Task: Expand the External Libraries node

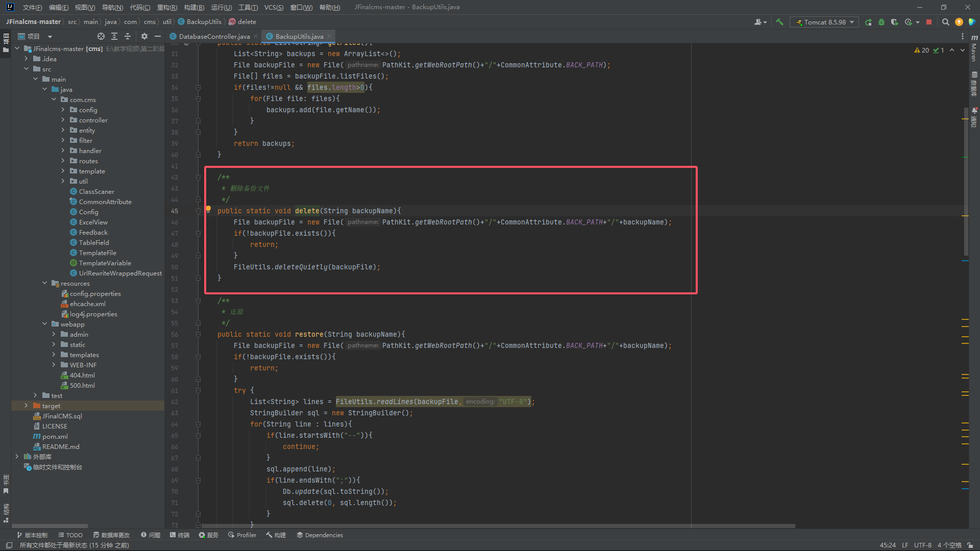Action: [17, 457]
